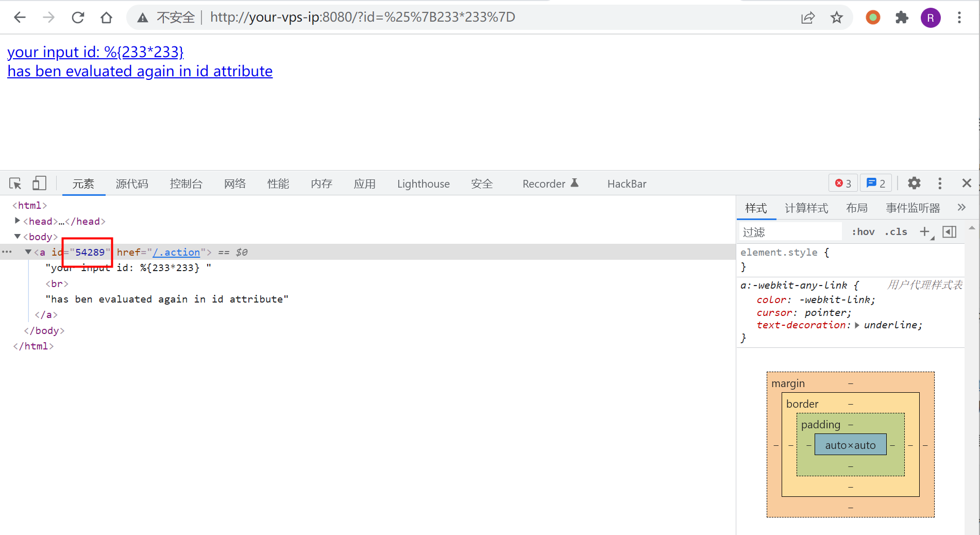The image size is (980, 535).
Task: Open the Lighthouse tab
Action: tap(423, 184)
